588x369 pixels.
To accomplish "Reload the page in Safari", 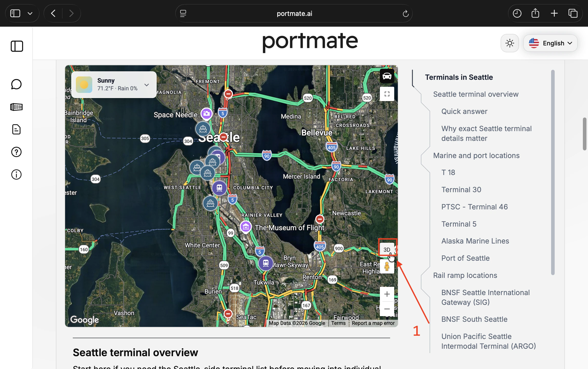I will click(x=405, y=13).
